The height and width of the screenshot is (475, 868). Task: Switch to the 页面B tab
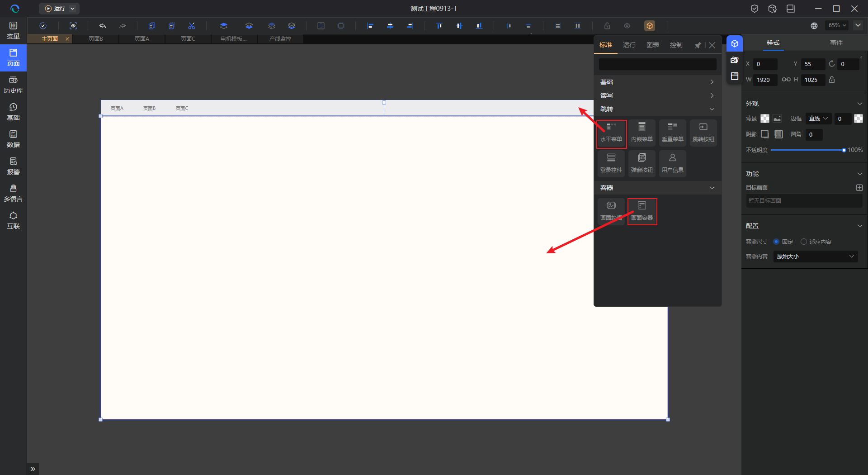tap(96, 39)
